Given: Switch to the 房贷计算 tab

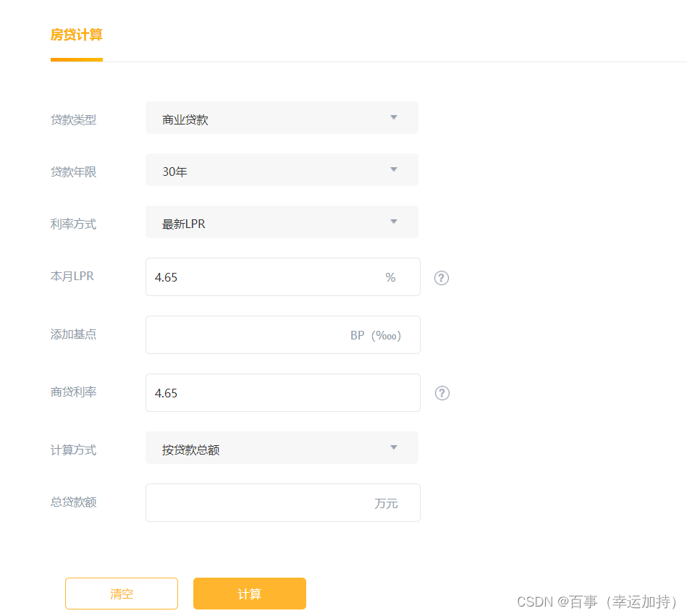Looking at the screenshot, I should (76, 35).
